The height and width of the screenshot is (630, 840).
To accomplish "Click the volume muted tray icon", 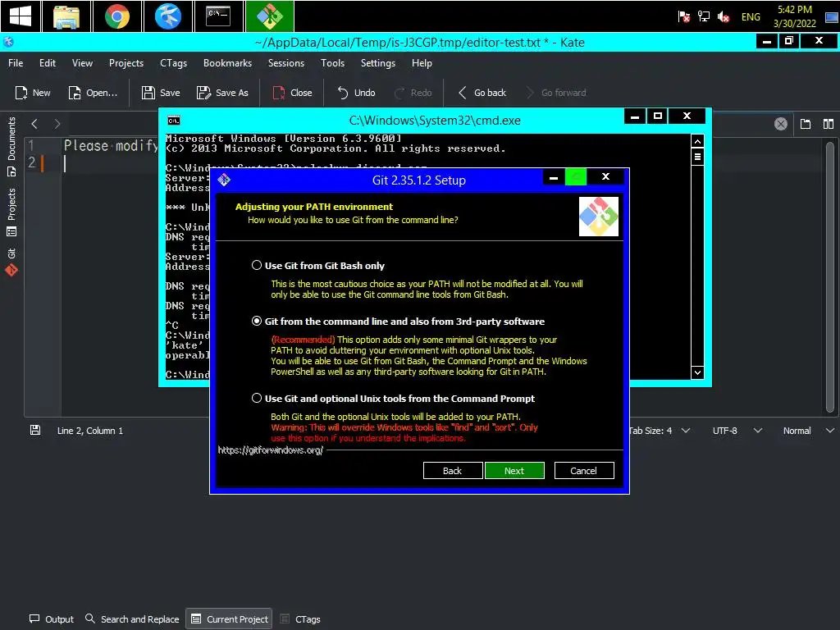I will click(x=724, y=16).
